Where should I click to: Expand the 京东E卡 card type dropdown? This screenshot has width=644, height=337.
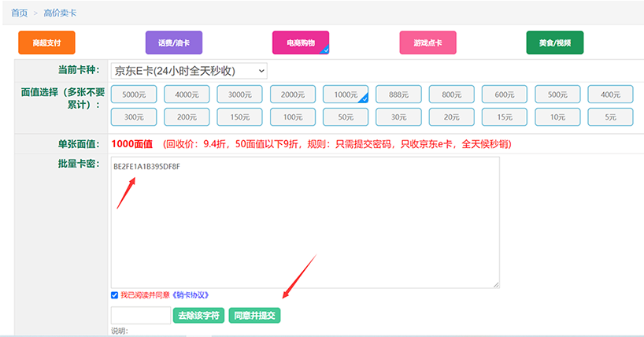coord(189,71)
